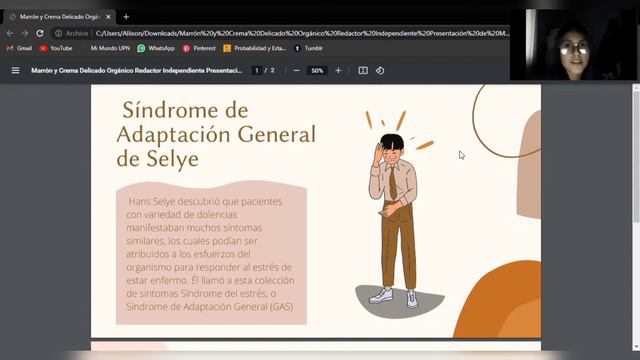Open the PDF viewer sidebar menu icon
Image resolution: width=640 pixels, height=360 pixels.
coord(16,71)
